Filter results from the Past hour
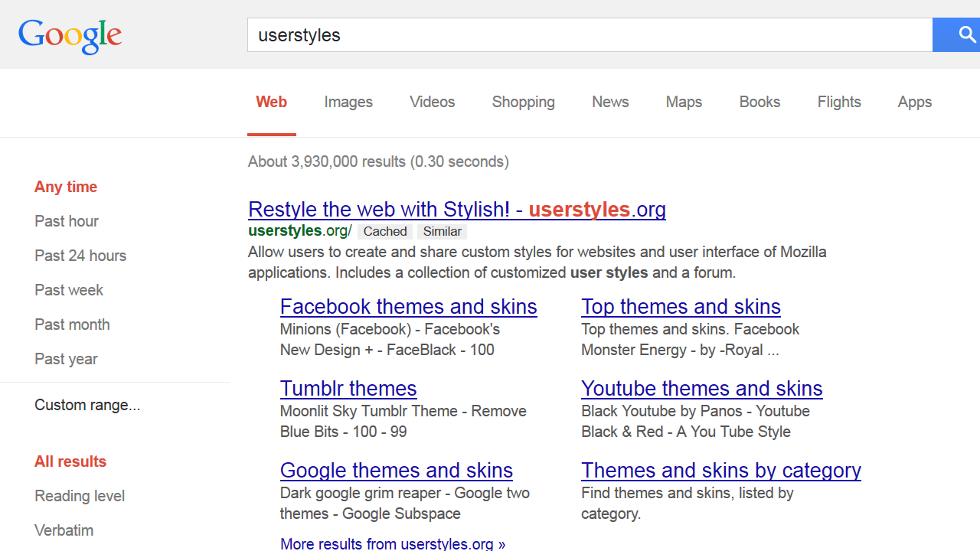 click(x=67, y=221)
